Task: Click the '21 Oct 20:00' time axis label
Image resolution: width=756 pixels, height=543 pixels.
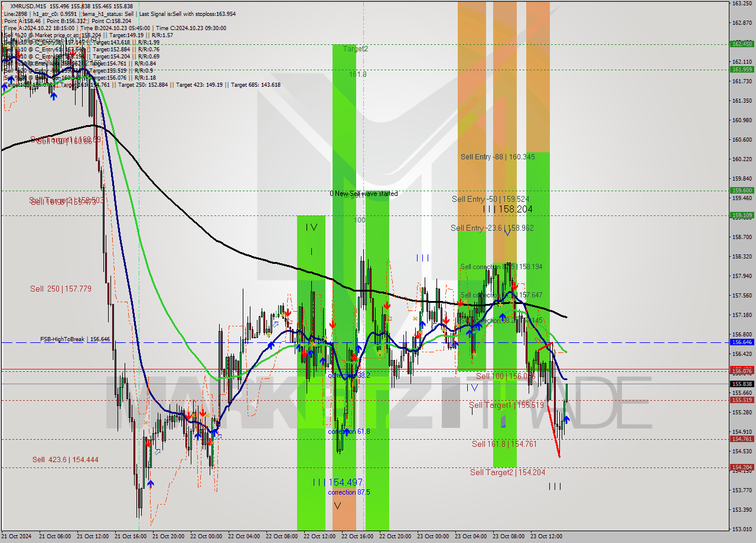Action: point(168,537)
